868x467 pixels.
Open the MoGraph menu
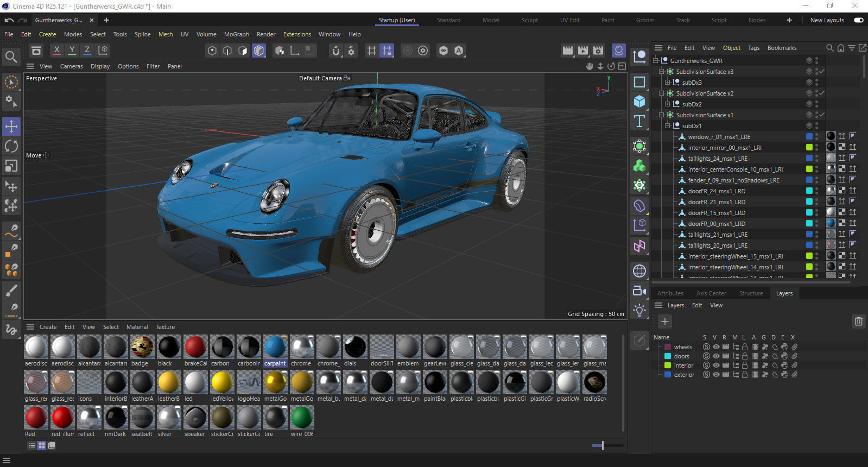(x=236, y=34)
